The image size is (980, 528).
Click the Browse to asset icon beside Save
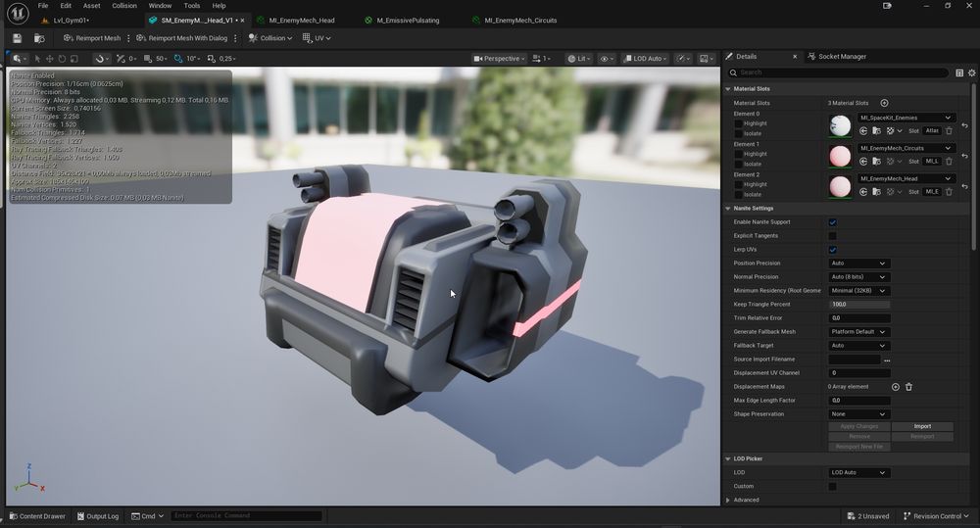(x=39, y=38)
